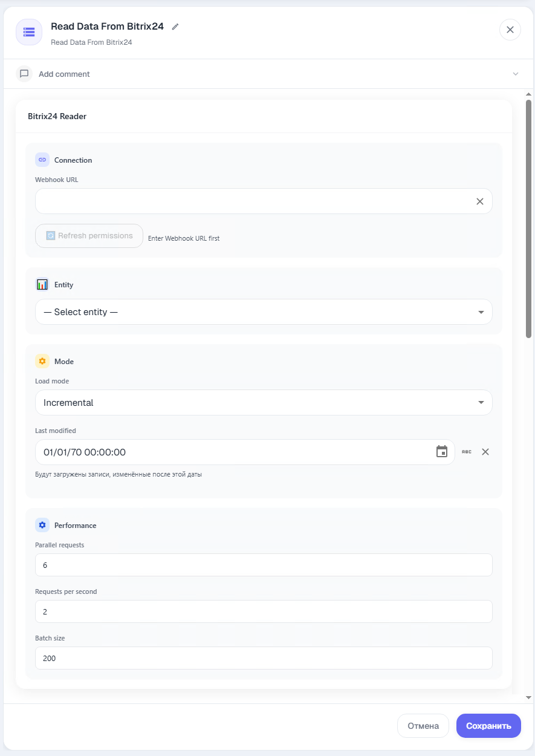Click the Refresh permissions button

pyautogui.click(x=89, y=236)
